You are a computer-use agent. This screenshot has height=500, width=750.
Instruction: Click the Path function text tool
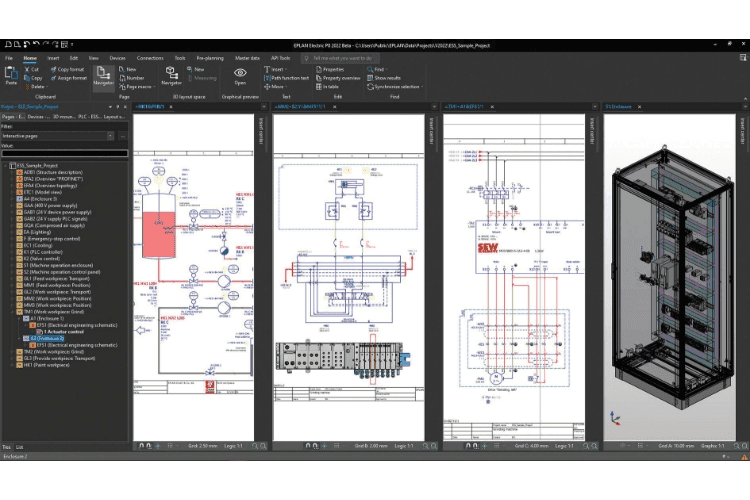(x=286, y=78)
